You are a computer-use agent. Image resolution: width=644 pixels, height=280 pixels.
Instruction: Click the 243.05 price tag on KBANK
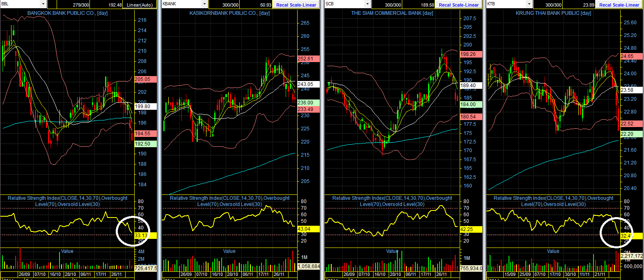(308, 84)
